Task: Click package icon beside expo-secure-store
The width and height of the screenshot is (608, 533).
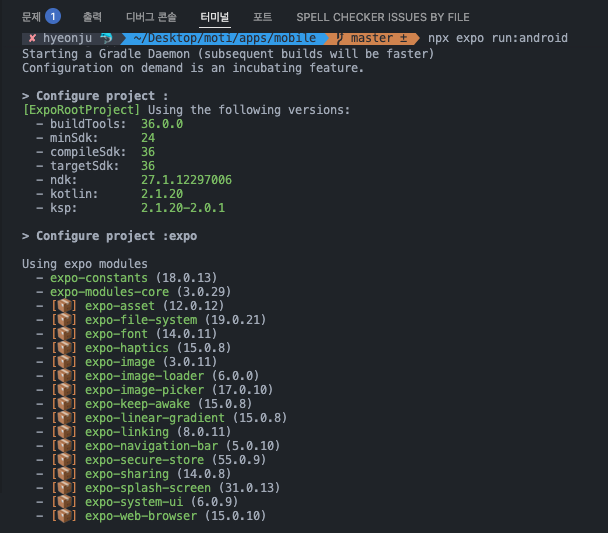Action: point(65,460)
